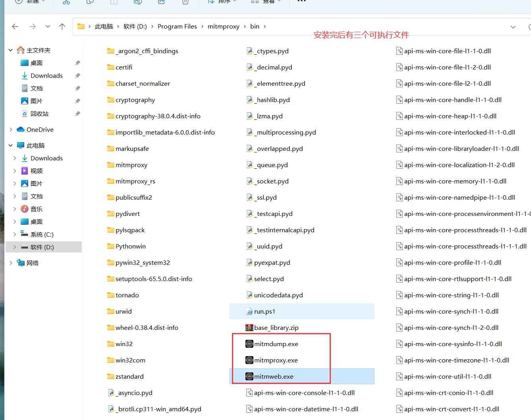Viewport: 531px width, 420px height.
Task: Expand the 软件 (D:) drive node
Action: [15, 247]
